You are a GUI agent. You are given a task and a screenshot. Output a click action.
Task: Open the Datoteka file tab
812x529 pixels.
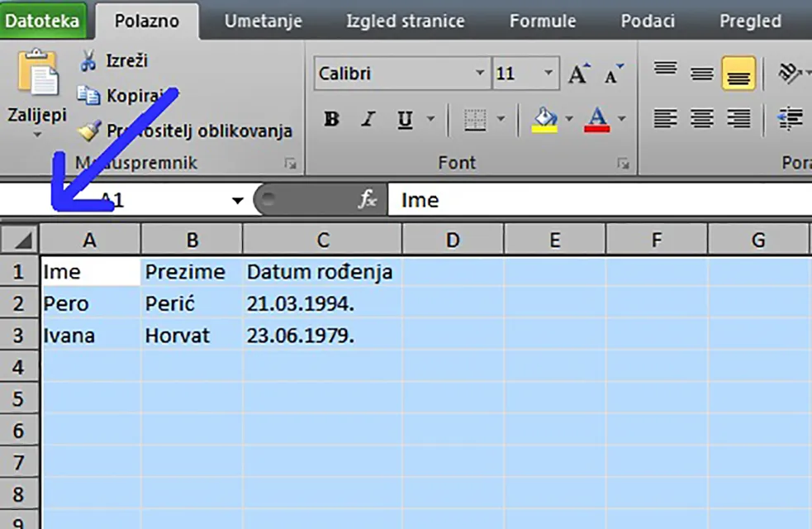tap(43, 21)
